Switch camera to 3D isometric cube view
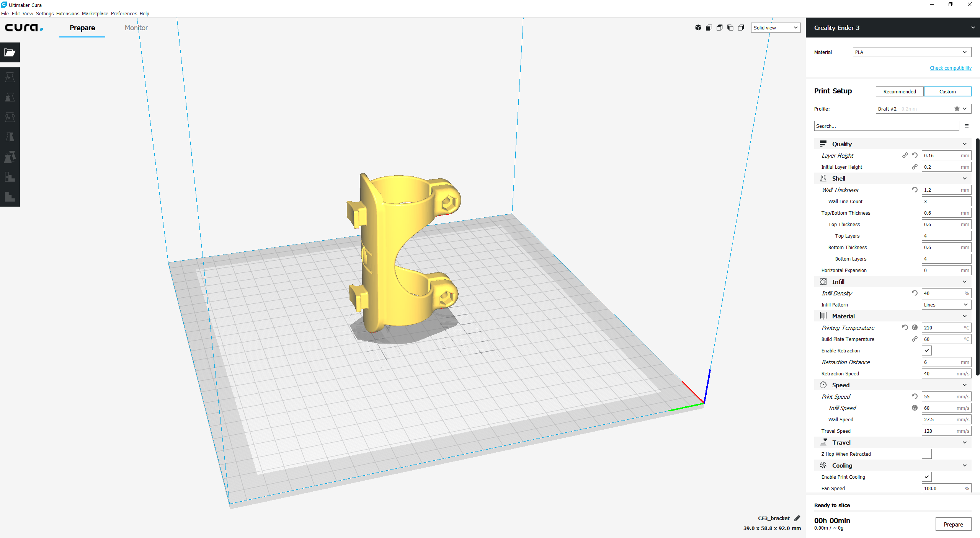The height and width of the screenshot is (538, 980). (x=698, y=28)
